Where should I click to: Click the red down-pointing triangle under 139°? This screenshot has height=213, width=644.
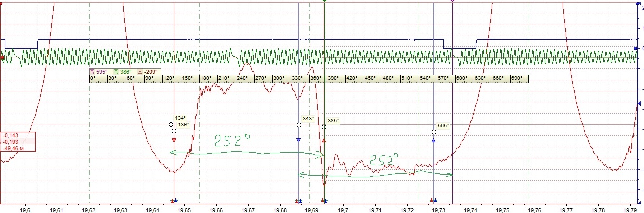tap(174, 140)
